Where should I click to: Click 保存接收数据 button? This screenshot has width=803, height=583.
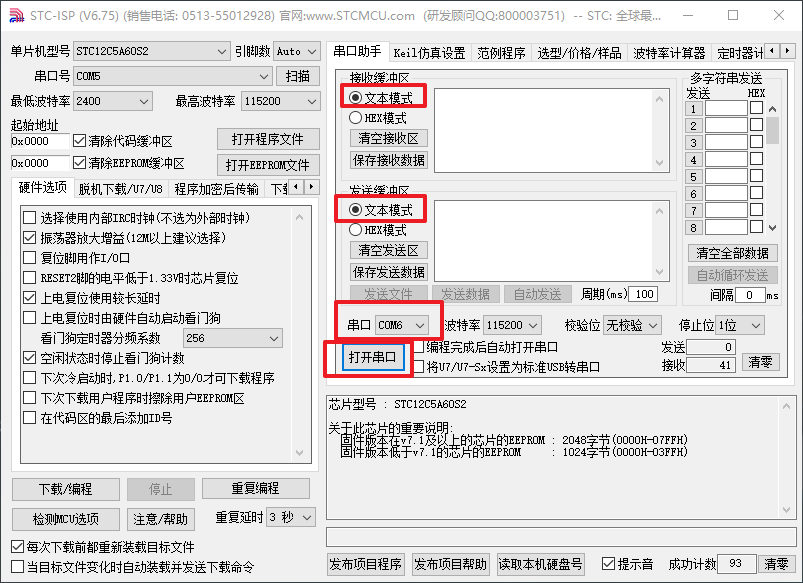click(x=388, y=160)
